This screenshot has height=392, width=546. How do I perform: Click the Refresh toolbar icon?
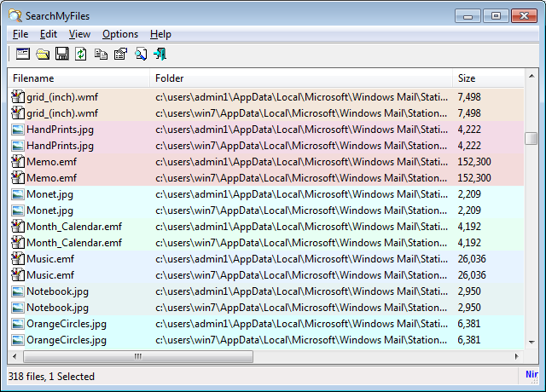(80, 55)
